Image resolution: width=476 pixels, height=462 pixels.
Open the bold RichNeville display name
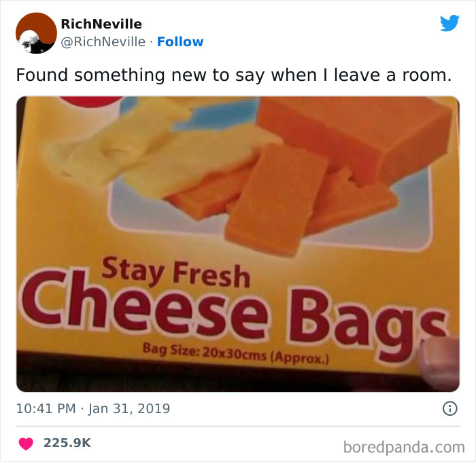(x=101, y=24)
